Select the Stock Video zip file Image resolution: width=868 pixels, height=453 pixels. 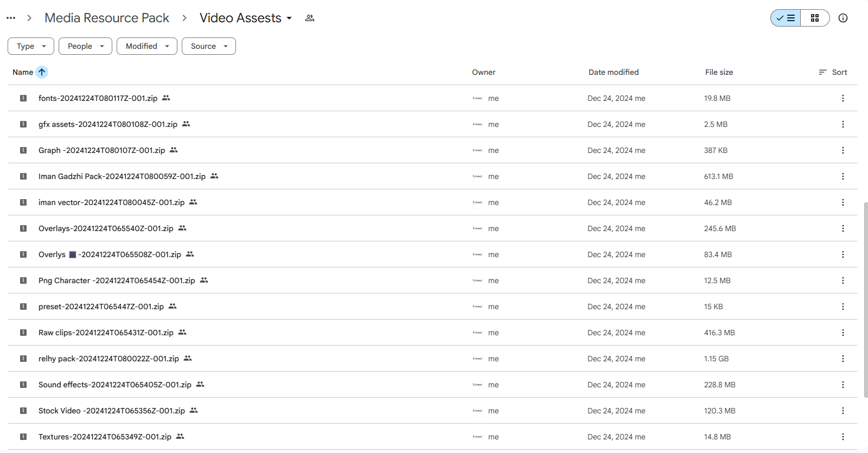112,411
